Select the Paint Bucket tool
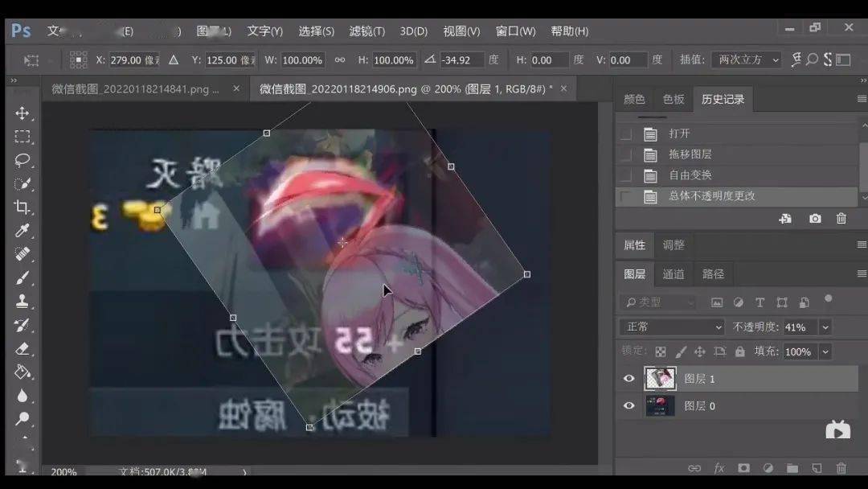 tap(23, 372)
